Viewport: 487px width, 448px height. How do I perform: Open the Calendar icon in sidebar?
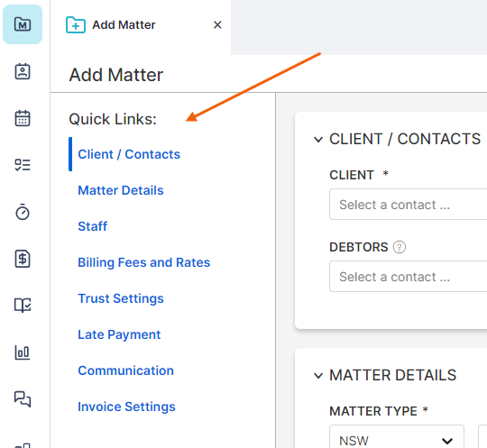pos(23,118)
